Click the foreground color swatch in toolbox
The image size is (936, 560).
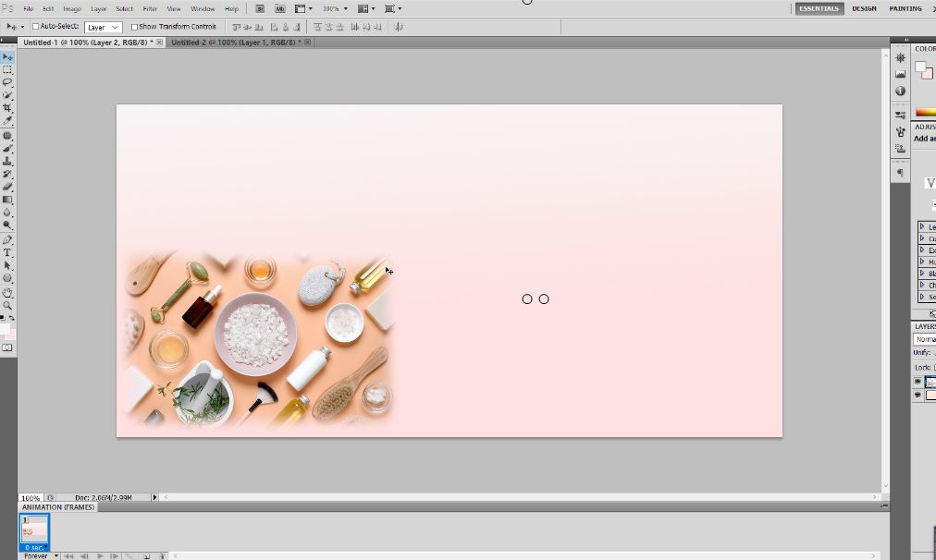pyautogui.click(x=5, y=330)
